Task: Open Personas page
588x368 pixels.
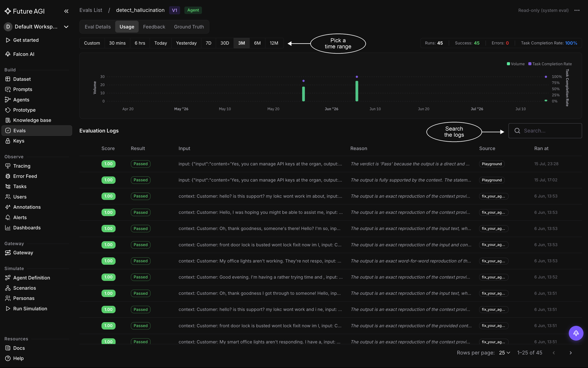Action: [37, 298]
